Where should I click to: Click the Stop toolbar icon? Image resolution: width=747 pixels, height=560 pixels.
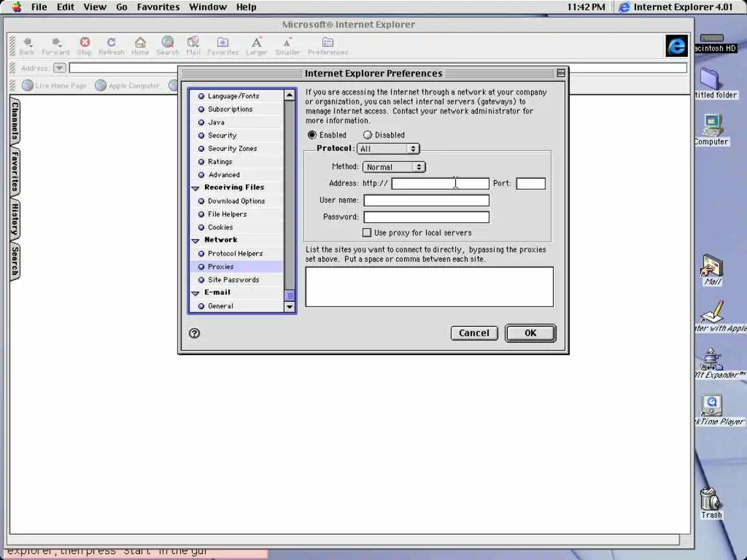coord(84,46)
